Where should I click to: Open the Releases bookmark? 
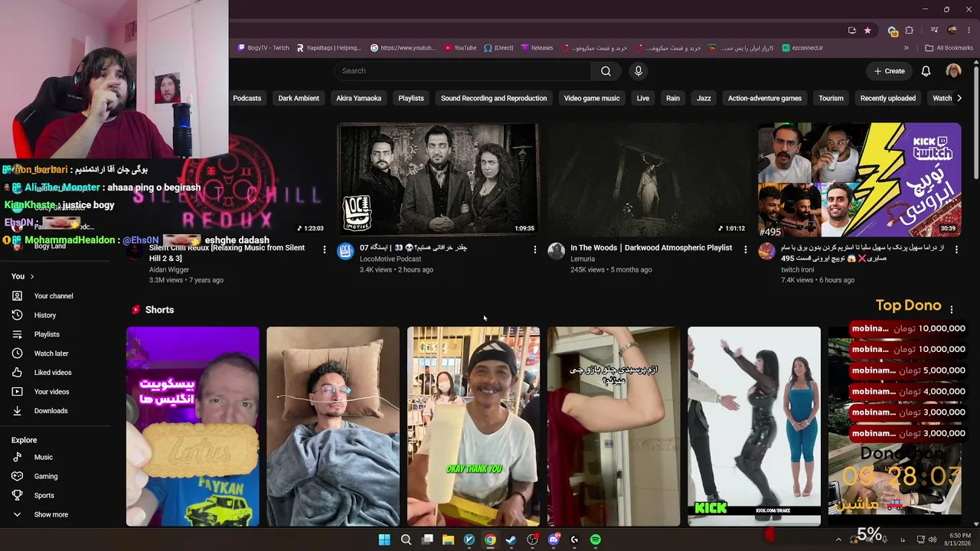coord(537,47)
